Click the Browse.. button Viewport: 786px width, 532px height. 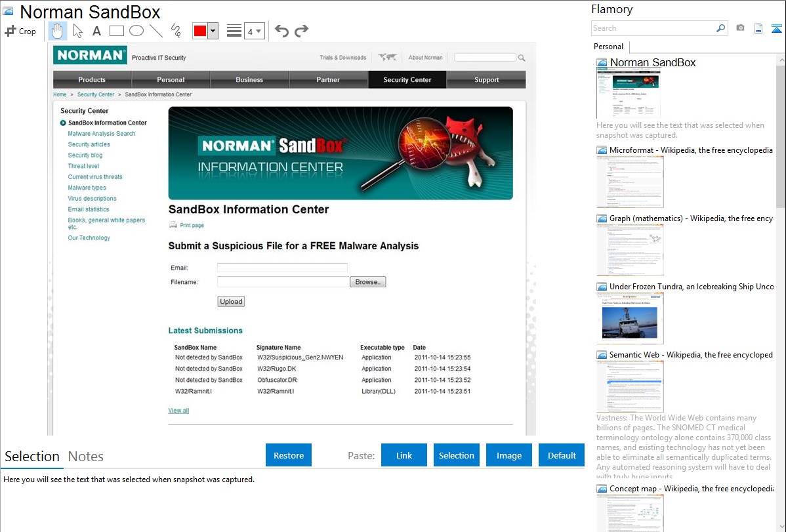click(x=368, y=282)
